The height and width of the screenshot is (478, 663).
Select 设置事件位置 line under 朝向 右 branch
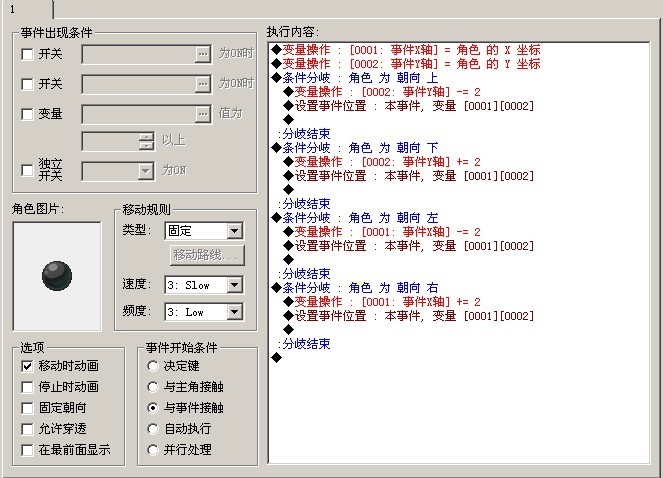point(409,316)
